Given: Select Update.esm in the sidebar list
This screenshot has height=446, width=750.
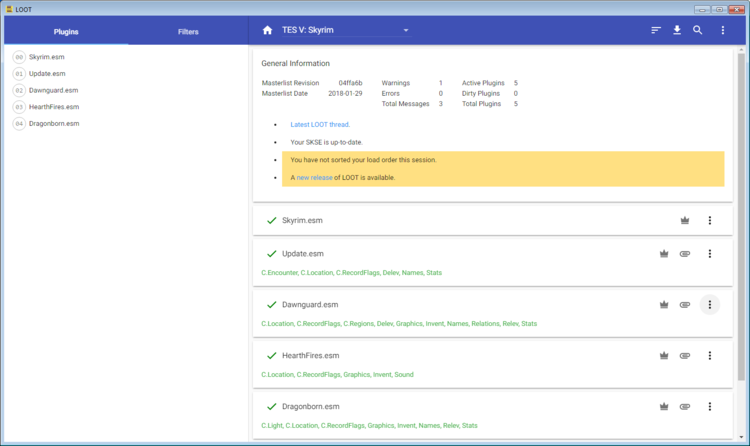Looking at the screenshot, I should click(47, 74).
